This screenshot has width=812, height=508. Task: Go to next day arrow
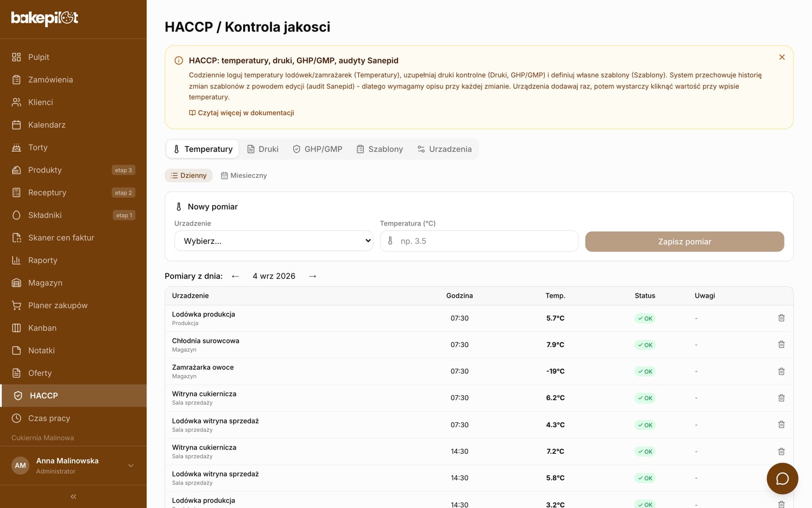point(313,276)
